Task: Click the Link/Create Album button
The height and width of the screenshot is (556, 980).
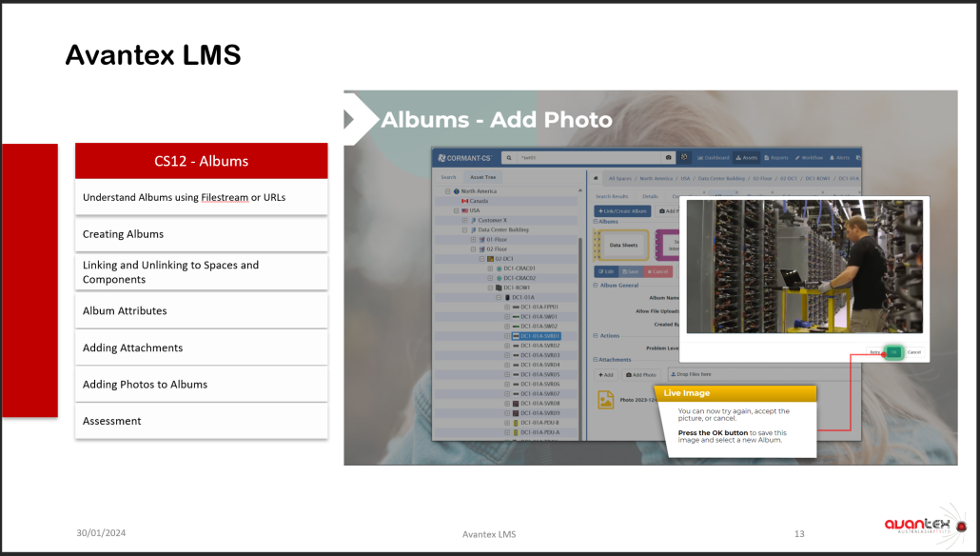Action: 622,210
